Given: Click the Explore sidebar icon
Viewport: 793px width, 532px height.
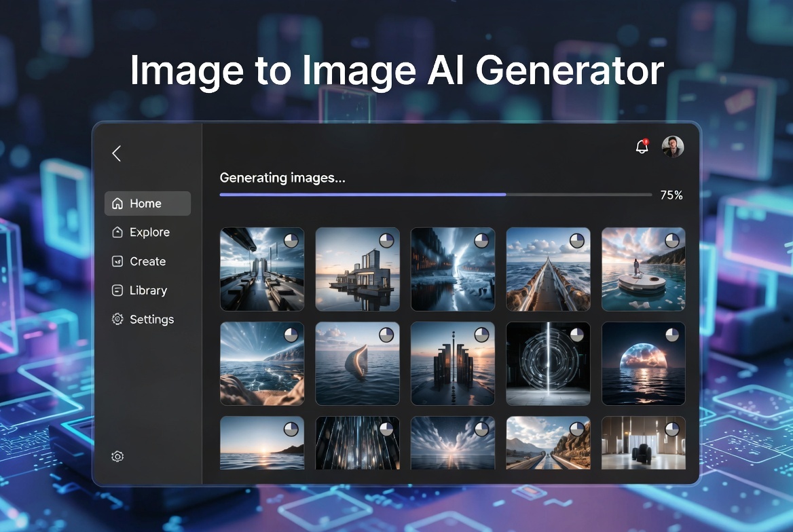Looking at the screenshot, I should click(117, 232).
